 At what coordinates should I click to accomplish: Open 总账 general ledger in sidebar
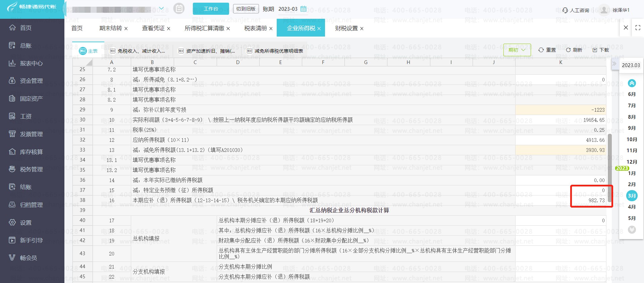(x=20, y=45)
